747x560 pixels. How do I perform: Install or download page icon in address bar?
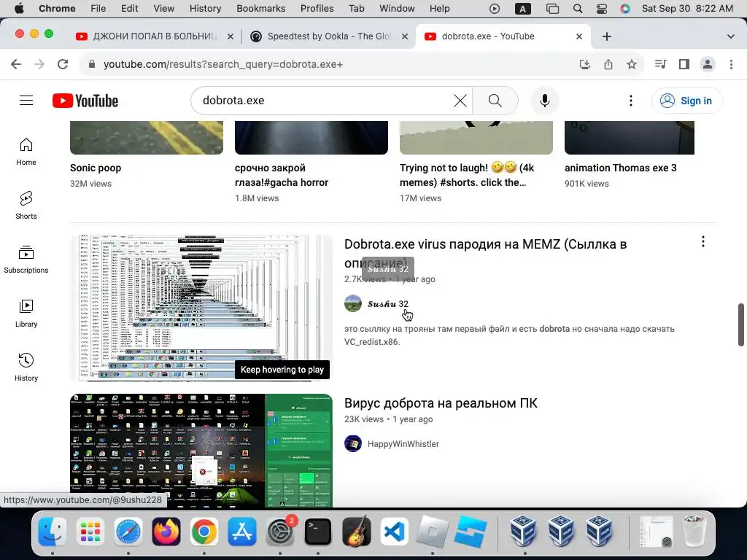tap(585, 64)
